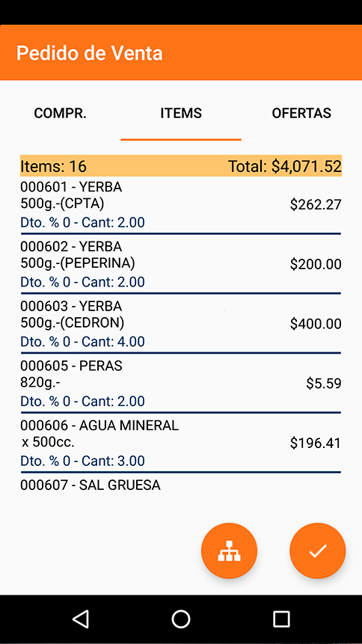Open item 000606 AGUA MINERAL x 500cc
Image resolution: width=362 pixels, height=644 pixels.
tap(181, 443)
